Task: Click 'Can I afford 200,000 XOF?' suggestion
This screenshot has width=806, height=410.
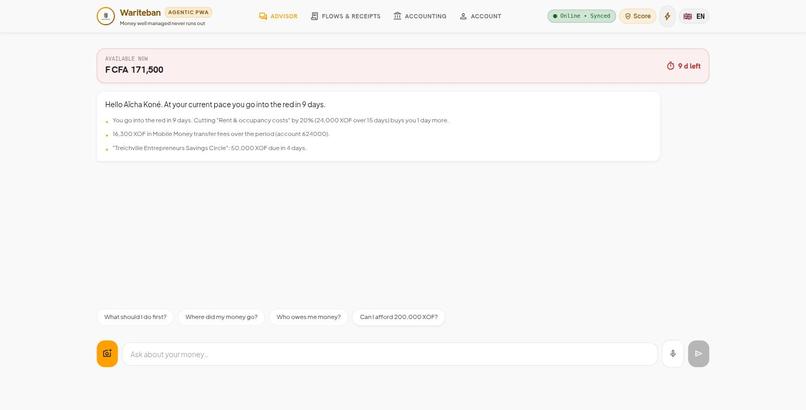Action: 399,317
